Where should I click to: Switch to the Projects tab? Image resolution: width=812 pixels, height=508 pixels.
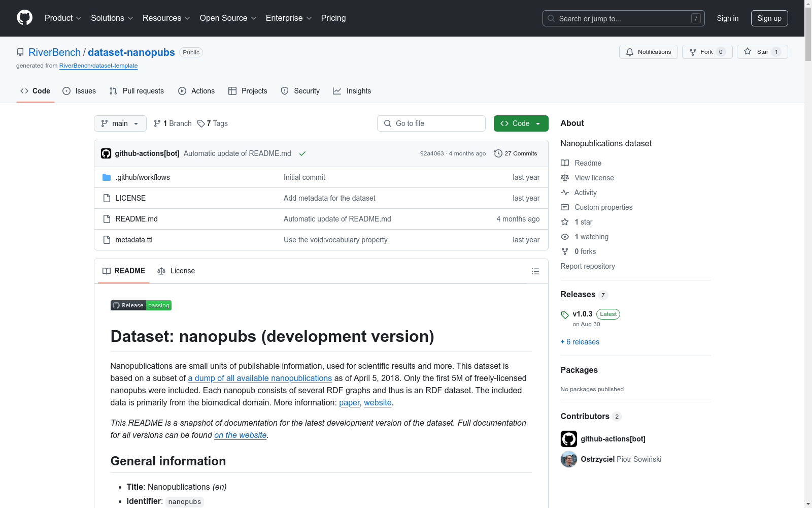click(x=248, y=91)
